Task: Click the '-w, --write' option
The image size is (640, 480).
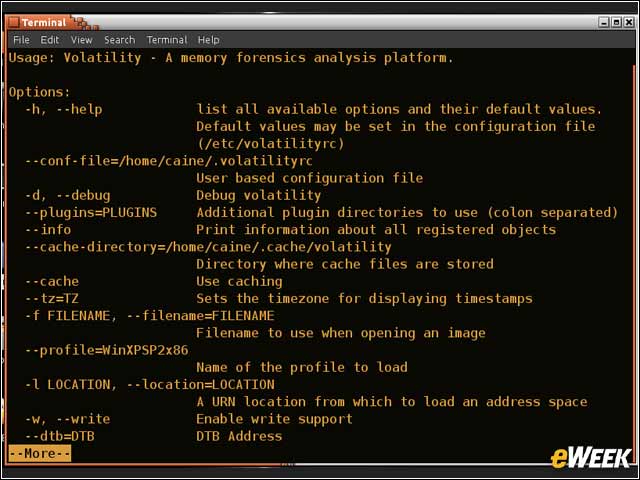Action: 67,419
